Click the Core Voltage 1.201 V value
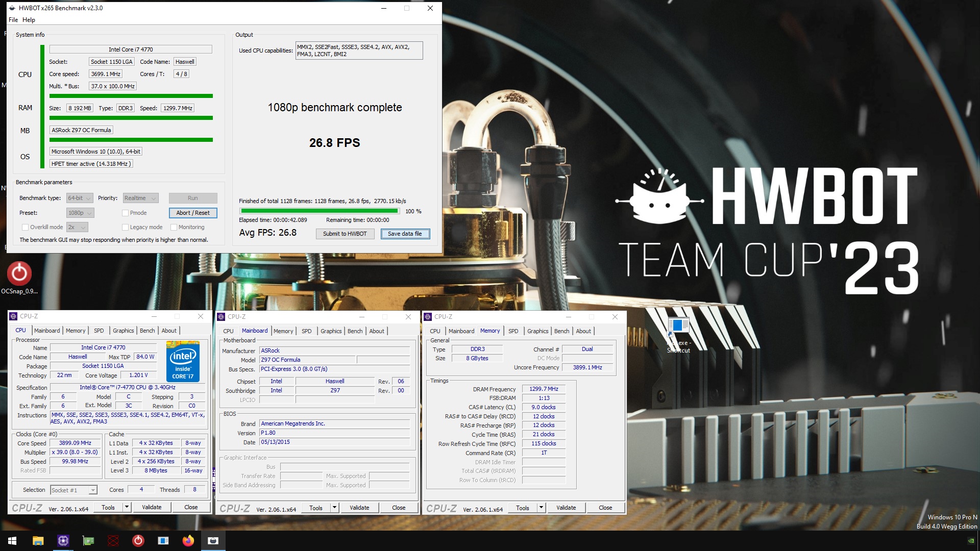 pyautogui.click(x=138, y=375)
